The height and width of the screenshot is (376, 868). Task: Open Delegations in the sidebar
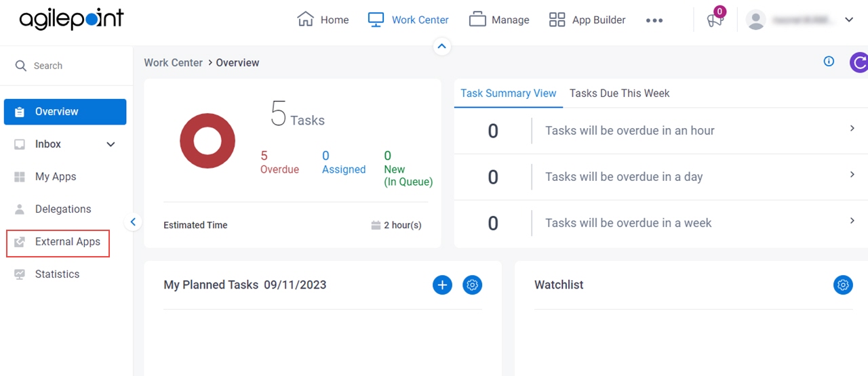[x=65, y=209]
